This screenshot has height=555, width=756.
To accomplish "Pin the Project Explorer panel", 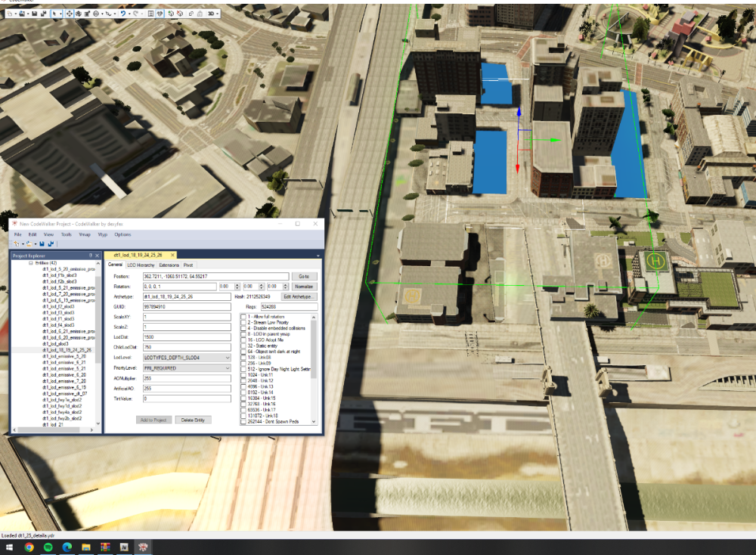I will coord(91,256).
